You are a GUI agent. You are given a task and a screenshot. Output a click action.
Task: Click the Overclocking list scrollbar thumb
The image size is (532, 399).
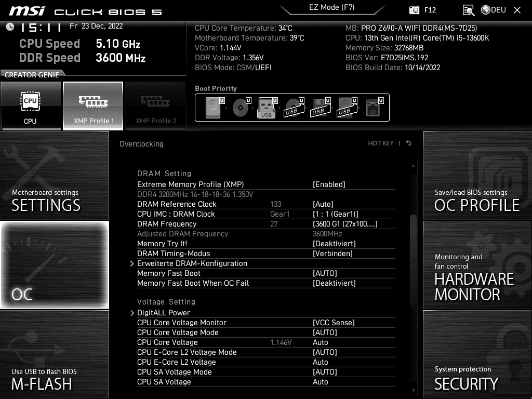[413, 261]
